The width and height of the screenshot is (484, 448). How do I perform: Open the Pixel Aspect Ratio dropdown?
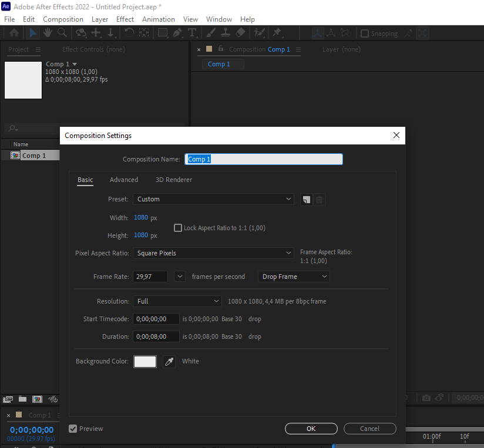click(213, 253)
